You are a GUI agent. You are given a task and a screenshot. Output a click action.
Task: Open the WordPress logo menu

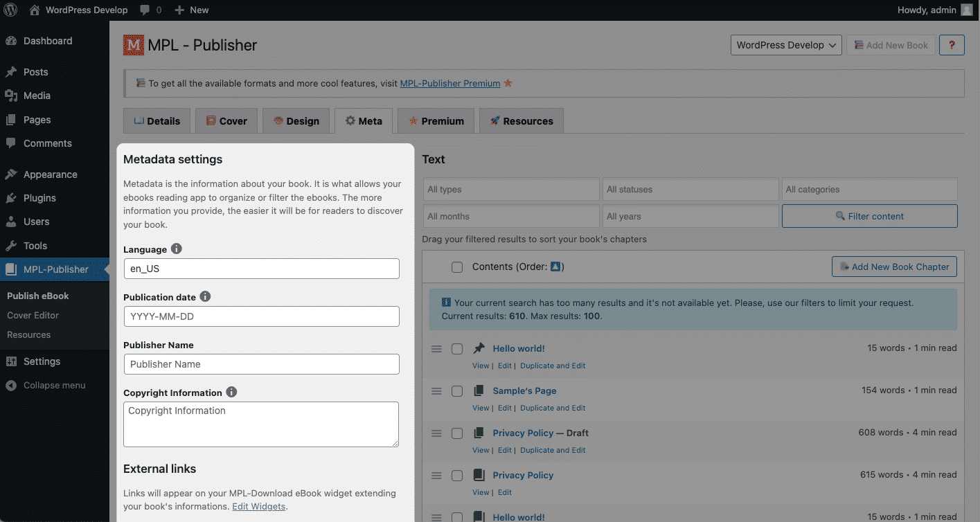(11, 10)
